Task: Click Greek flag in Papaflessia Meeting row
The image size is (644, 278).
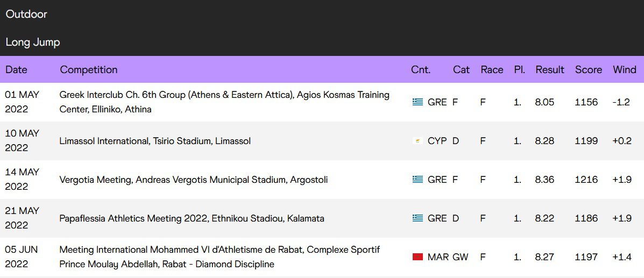Action: (x=417, y=218)
